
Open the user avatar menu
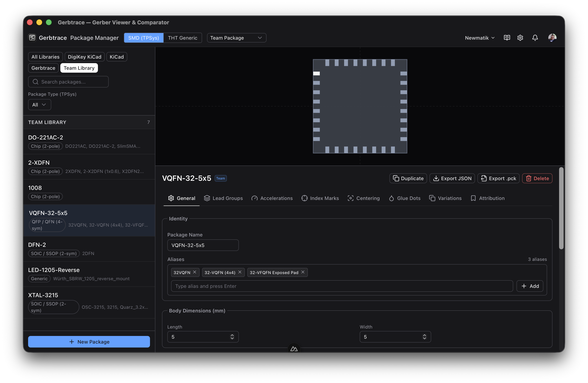(552, 38)
